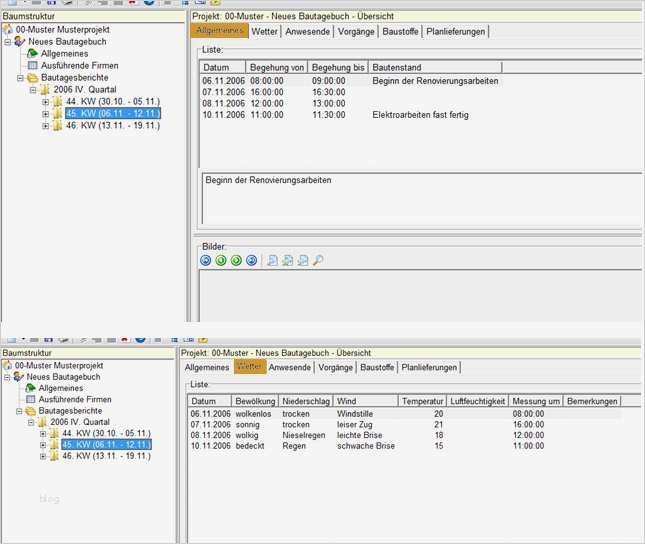Click the green Allgemeines icon in lower tree
The height and width of the screenshot is (544, 645).
click(x=30, y=388)
